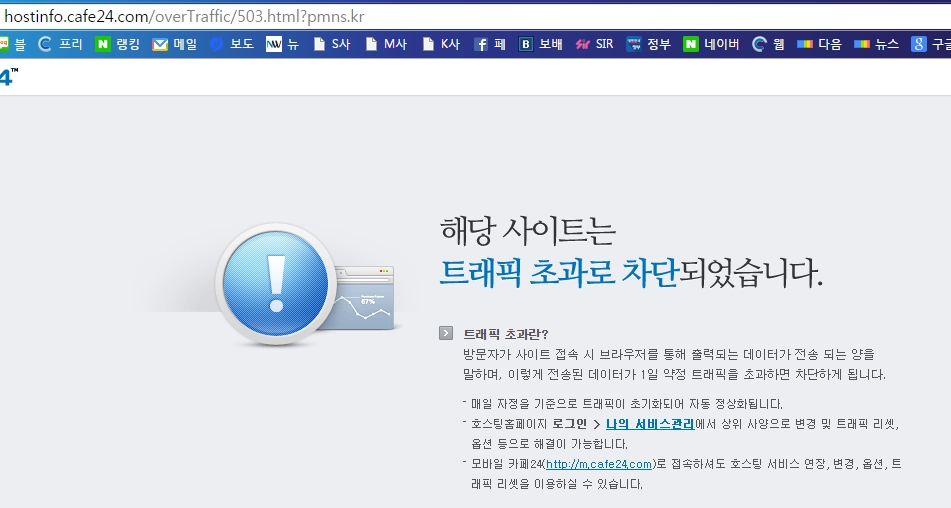Click the 보배 bookmark
The image size is (951, 508).
tap(541, 44)
